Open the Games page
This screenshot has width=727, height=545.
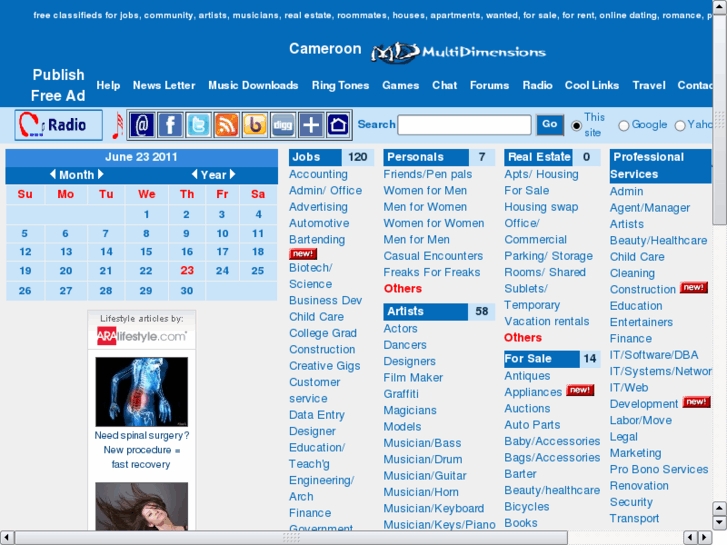(x=401, y=85)
